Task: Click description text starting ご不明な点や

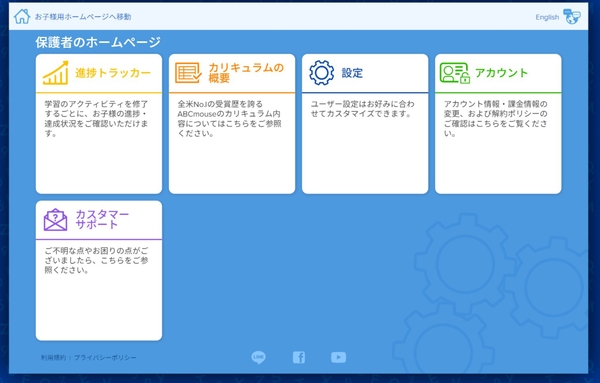Action: tap(96, 260)
